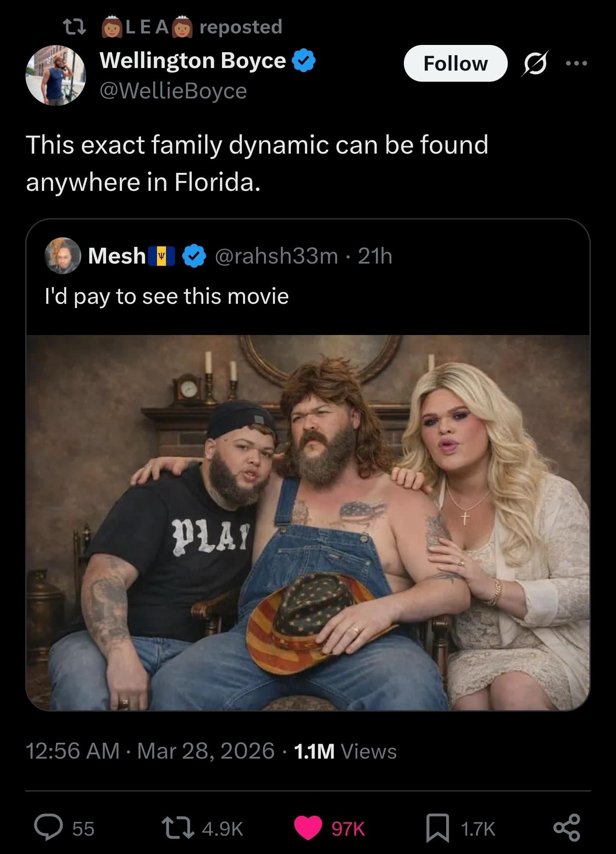Image resolution: width=616 pixels, height=854 pixels.
Task: Click the @rahsh33m handle
Action: [276, 256]
